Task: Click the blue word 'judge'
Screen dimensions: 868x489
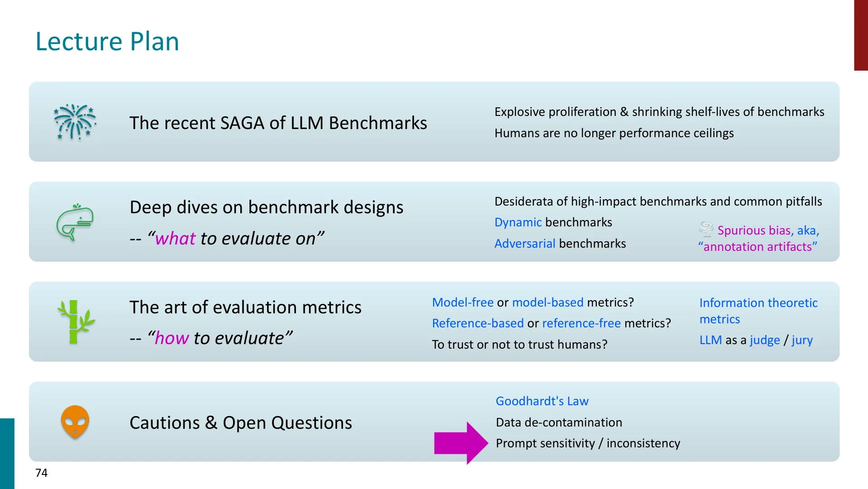Action: [x=765, y=340]
